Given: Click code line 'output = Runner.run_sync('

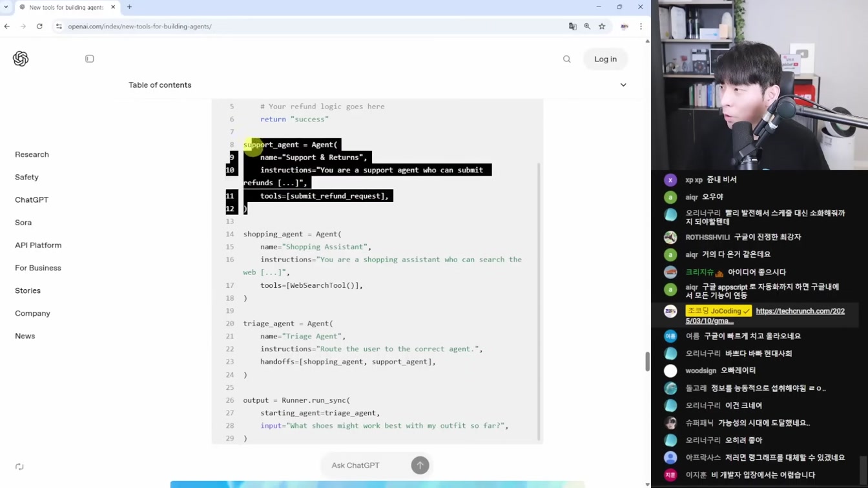Looking at the screenshot, I should point(296,400).
